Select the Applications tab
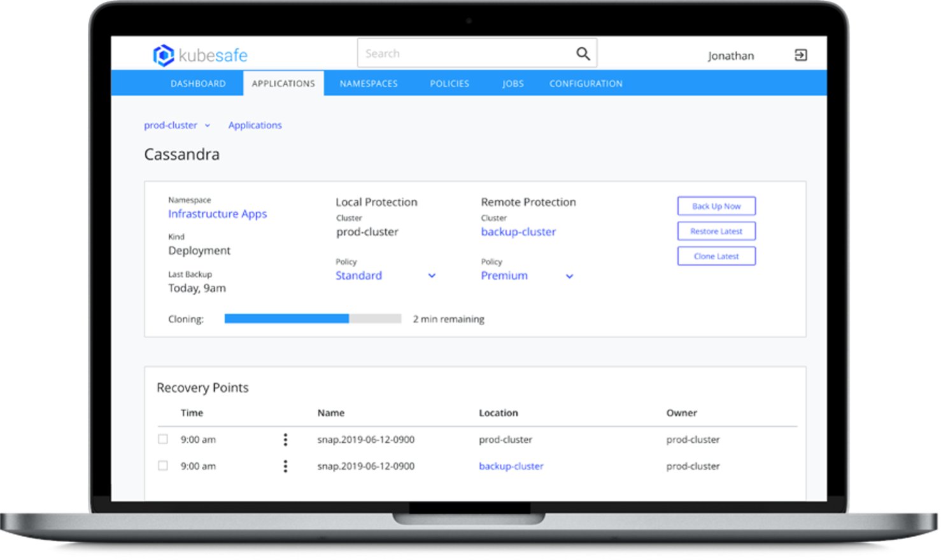Image resolution: width=941 pixels, height=560 pixels. [283, 83]
